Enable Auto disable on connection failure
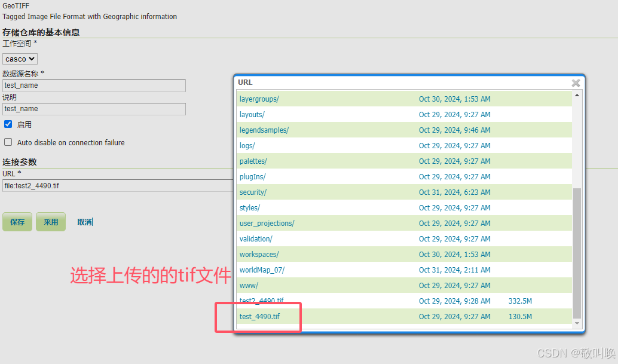Viewport: 618px width, 364px height. [x=7, y=142]
